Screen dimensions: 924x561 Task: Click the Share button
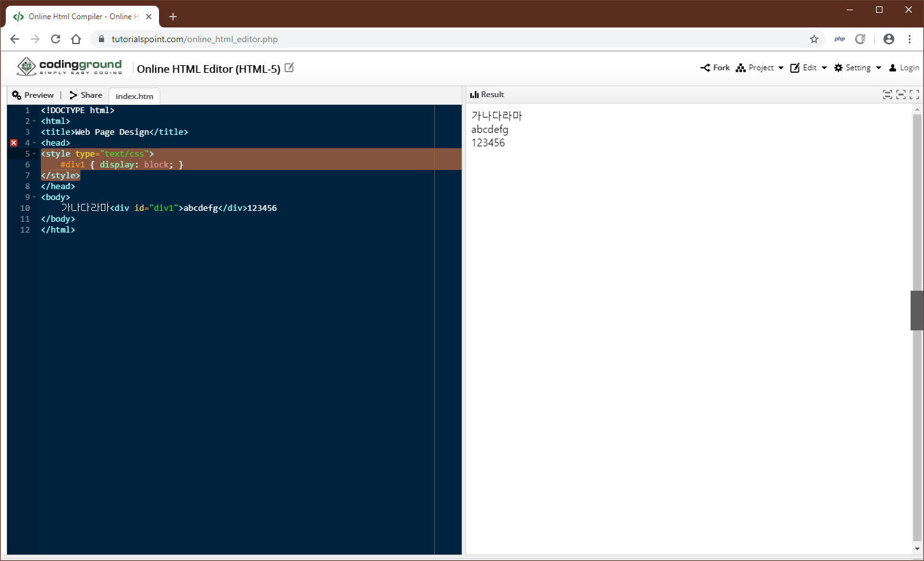point(86,95)
